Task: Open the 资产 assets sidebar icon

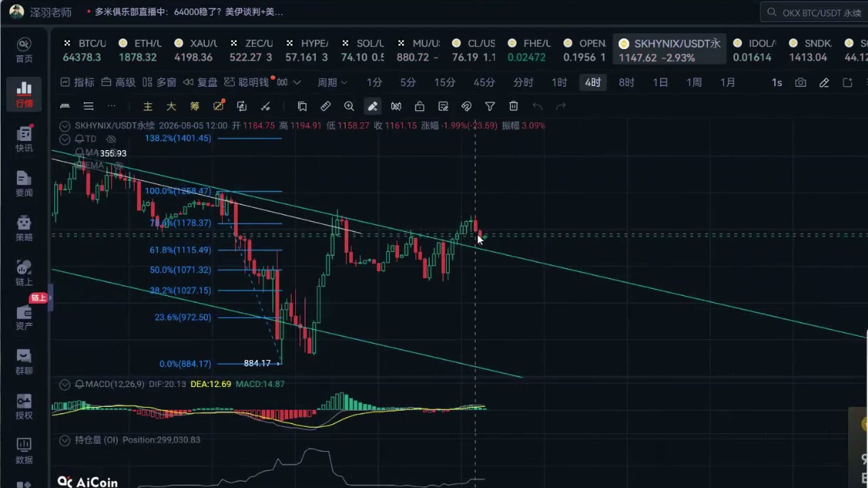Action: [23, 317]
